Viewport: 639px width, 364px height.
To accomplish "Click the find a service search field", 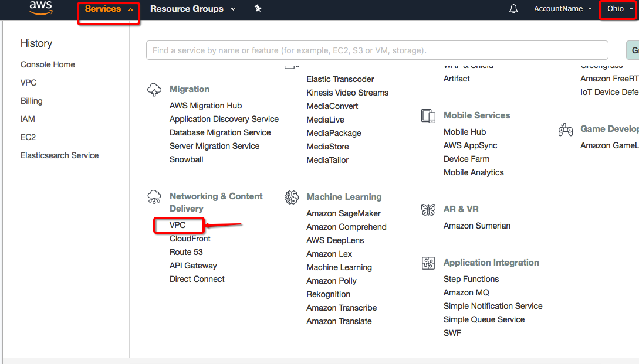I will coord(377,50).
